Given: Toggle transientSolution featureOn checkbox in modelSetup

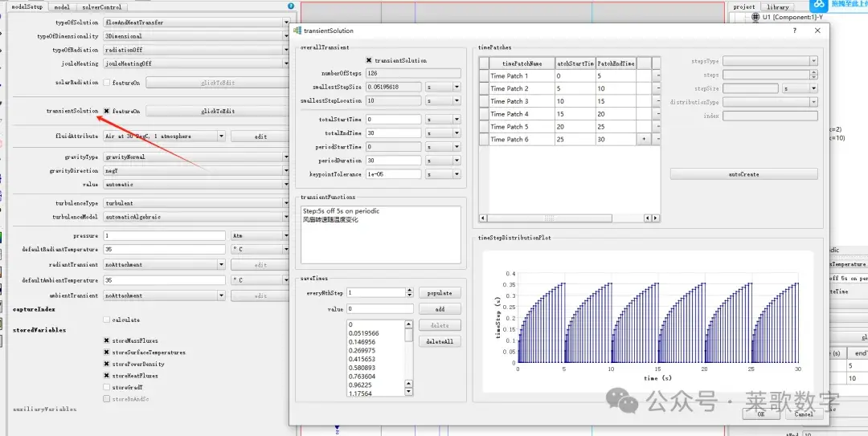Looking at the screenshot, I should [x=106, y=112].
